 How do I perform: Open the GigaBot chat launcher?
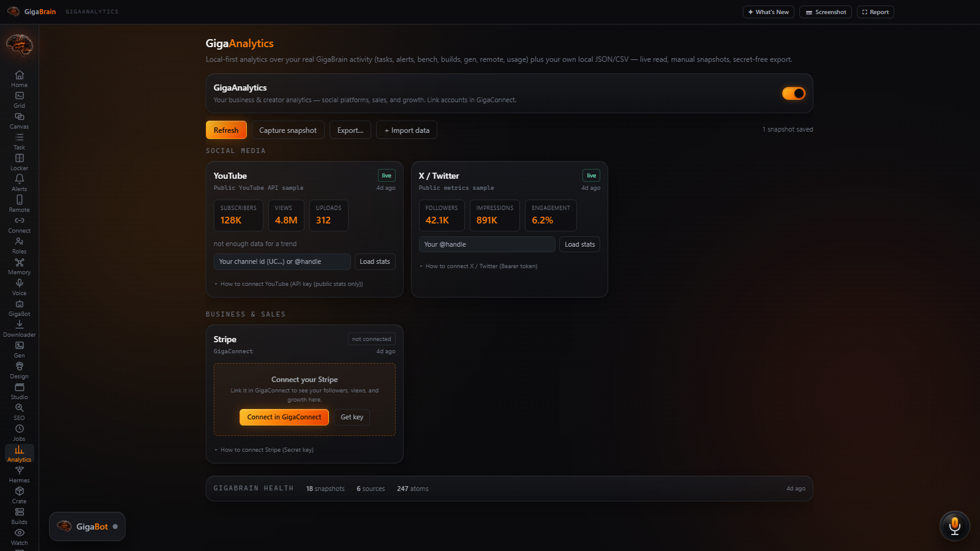pos(87,527)
